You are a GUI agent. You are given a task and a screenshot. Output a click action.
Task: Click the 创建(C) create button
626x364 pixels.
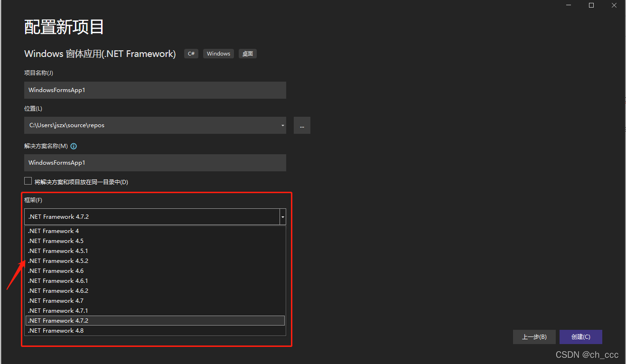tap(581, 337)
